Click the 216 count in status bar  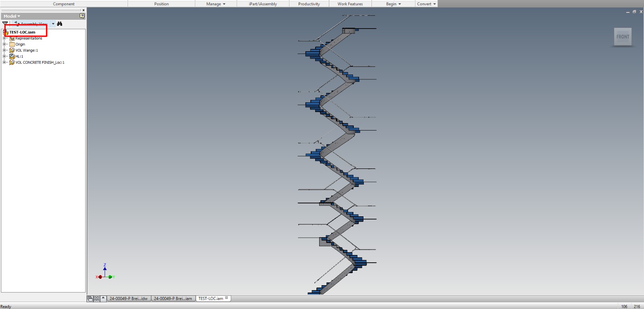637,307
